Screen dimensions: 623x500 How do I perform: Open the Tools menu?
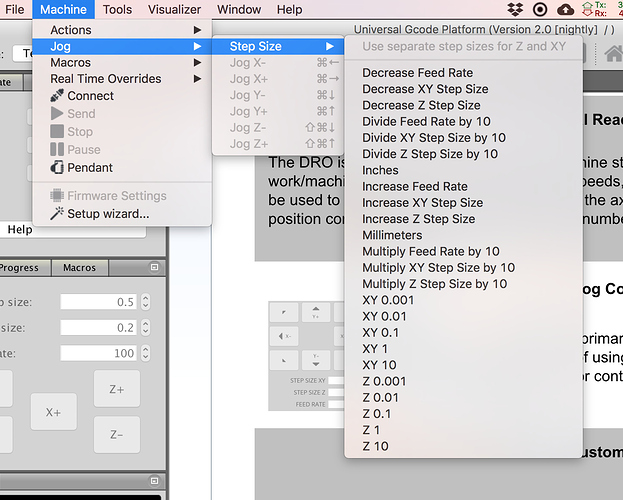[x=117, y=9]
